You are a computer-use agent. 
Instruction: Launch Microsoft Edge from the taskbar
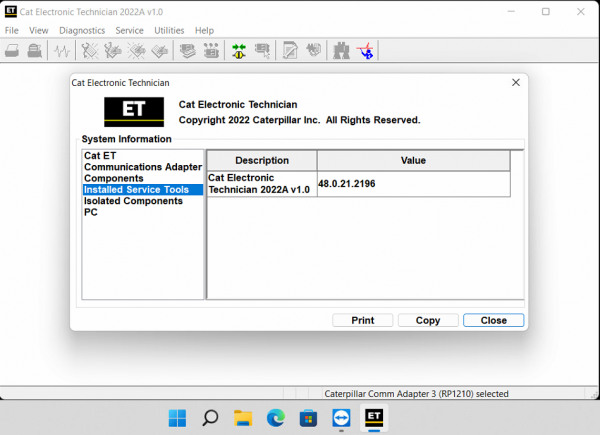[x=276, y=418]
